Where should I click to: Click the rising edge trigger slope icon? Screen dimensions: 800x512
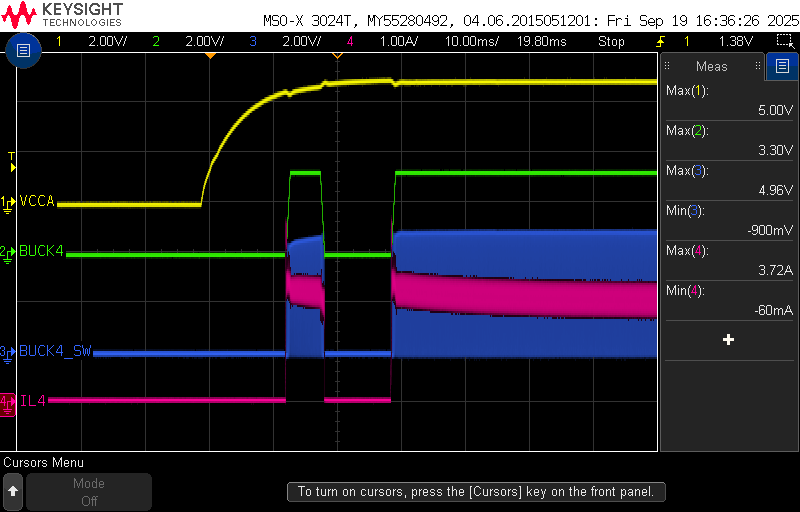pos(661,41)
